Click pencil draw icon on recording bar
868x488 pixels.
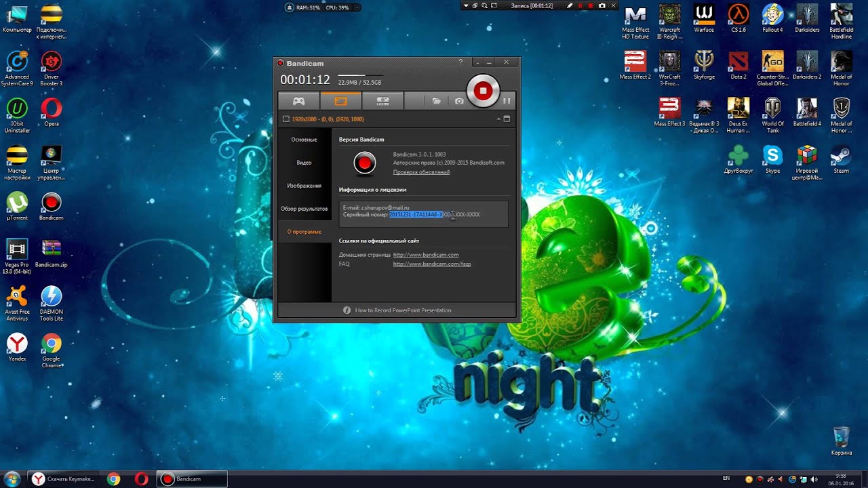tap(570, 5)
